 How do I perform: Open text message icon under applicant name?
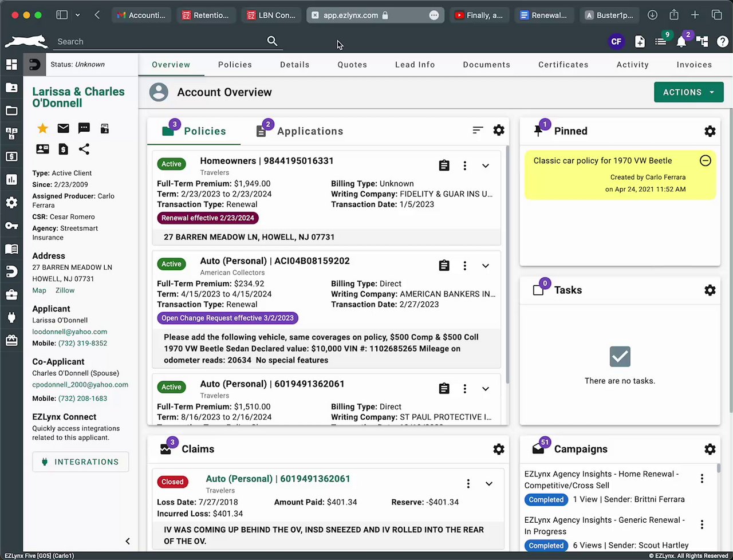(x=84, y=128)
